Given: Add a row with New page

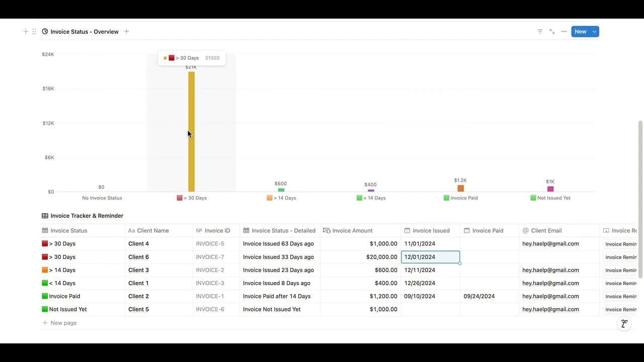Looking at the screenshot, I should pos(60,323).
